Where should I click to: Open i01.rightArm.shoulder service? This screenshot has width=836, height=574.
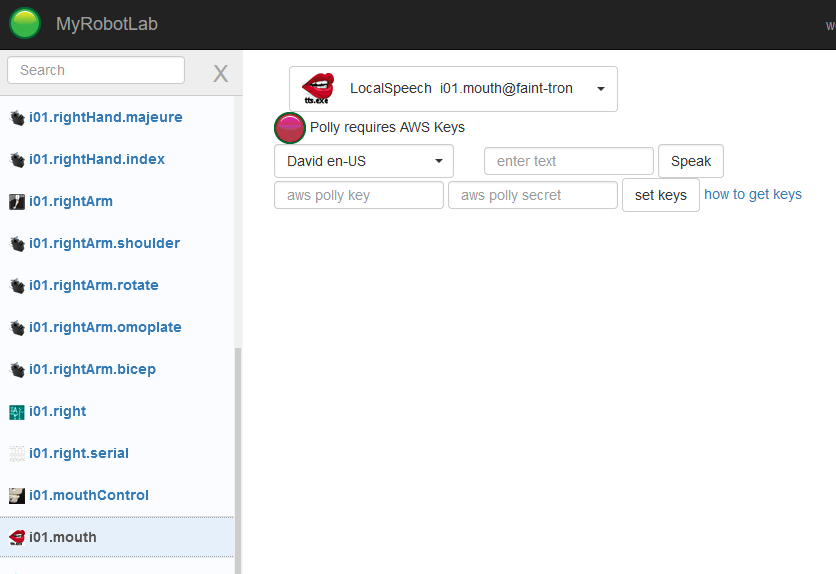(x=104, y=244)
